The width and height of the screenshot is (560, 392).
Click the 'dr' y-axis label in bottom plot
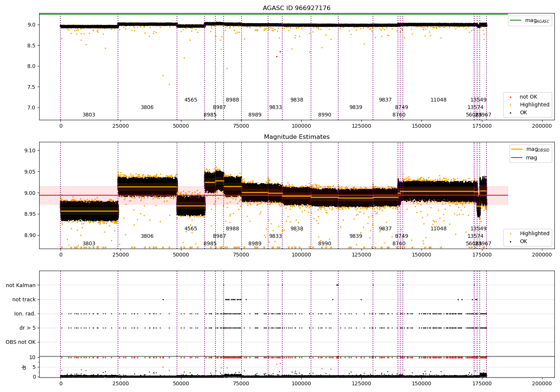click(x=24, y=367)
